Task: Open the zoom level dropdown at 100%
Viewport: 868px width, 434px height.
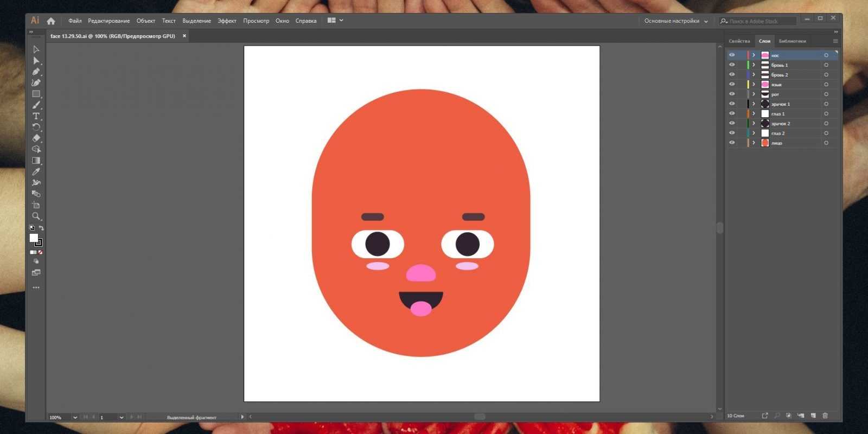Action: tap(75, 417)
